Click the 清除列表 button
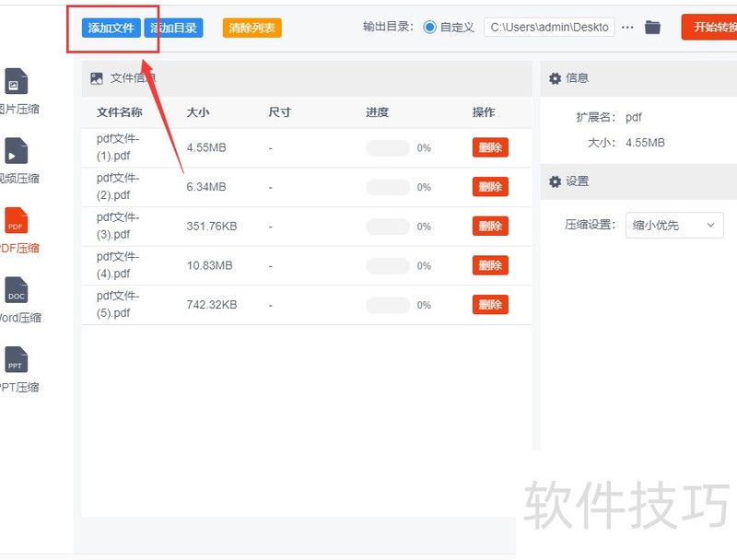 click(x=252, y=28)
